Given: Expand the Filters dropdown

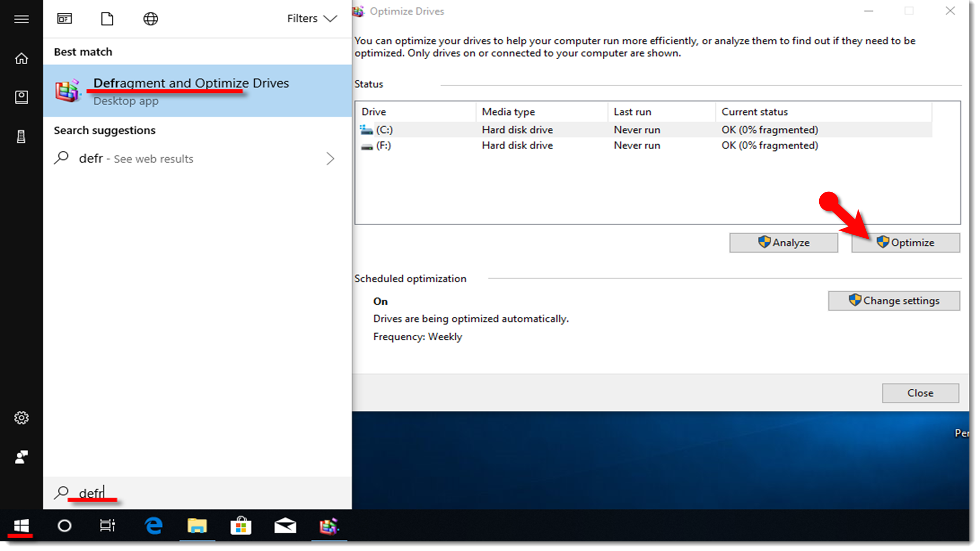Looking at the screenshot, I should click(312, 18).
